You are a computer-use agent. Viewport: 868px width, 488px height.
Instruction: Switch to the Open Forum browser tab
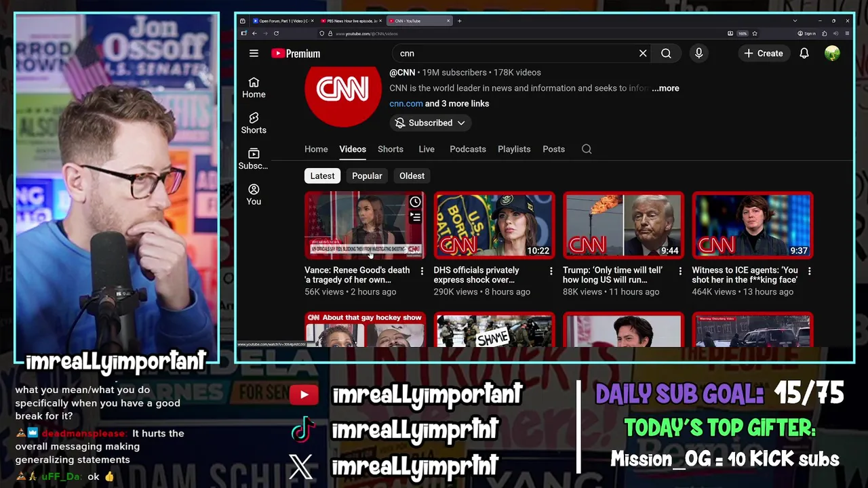[282, 21]
